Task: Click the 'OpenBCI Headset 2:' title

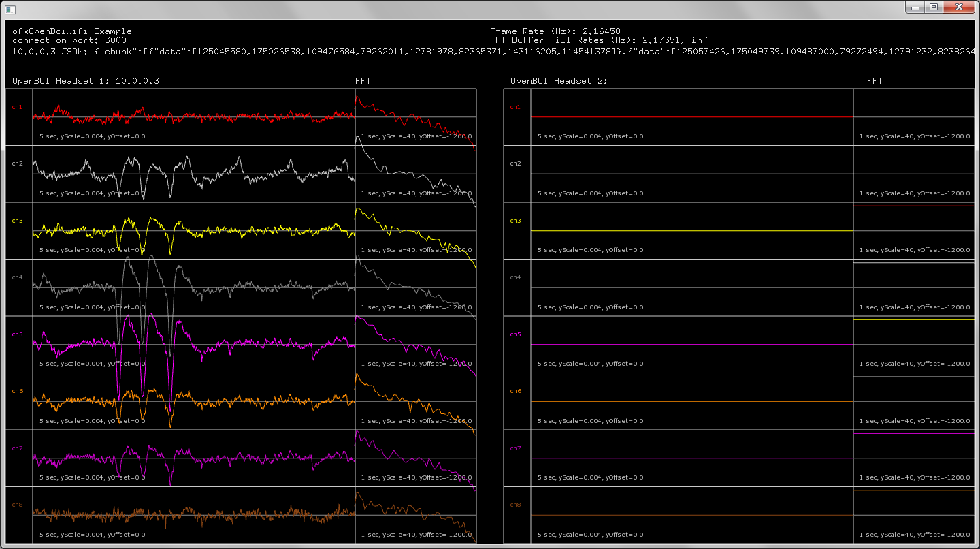Action: (x=559, y=81)
